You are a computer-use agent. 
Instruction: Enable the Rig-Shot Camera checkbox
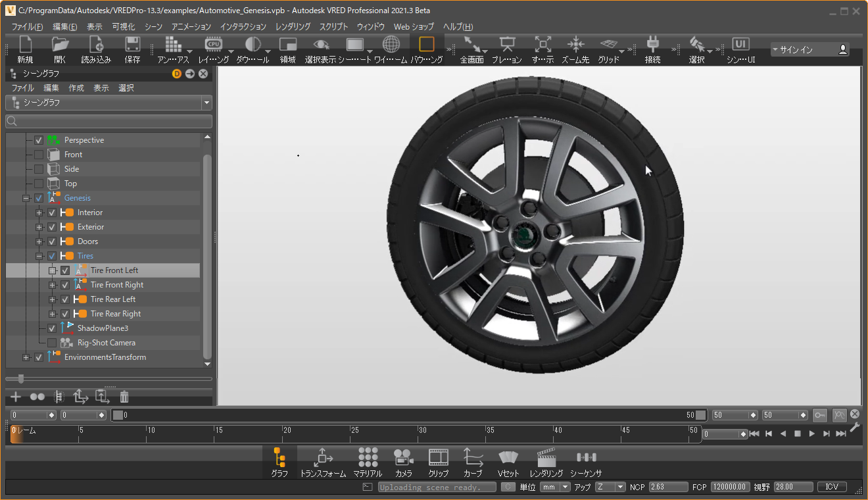click(52, 343)
